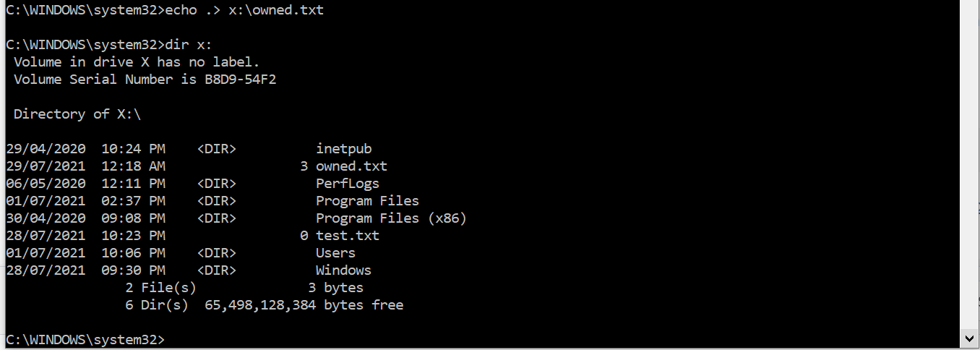Viewport: 980px width, 350px height.
Task: Click the 65,498,128,384 bytes free text
Action: (x=304, y=305)
